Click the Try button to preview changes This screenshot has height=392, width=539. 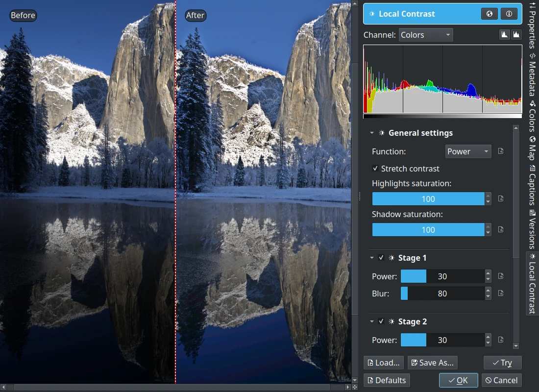point(503,363)
